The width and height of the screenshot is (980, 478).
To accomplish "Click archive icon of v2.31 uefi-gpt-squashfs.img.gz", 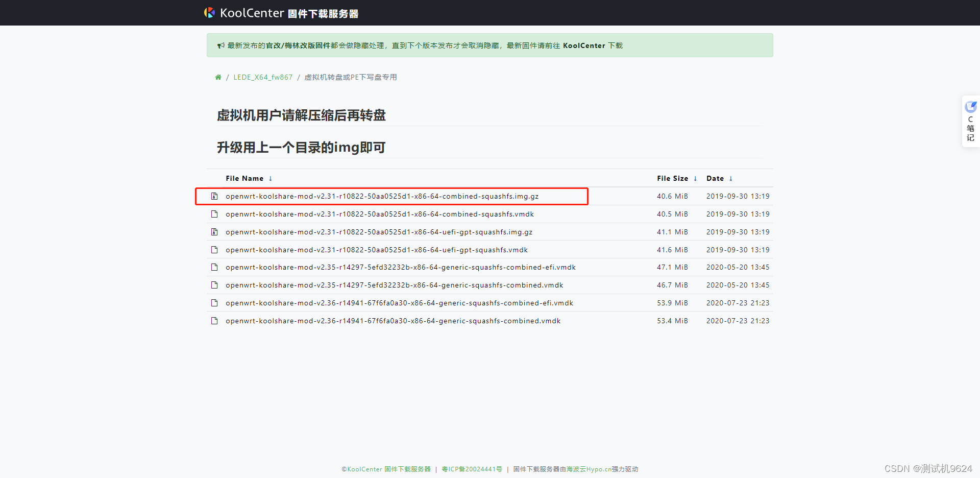I will pyautogui.click(x=214, y=232).
